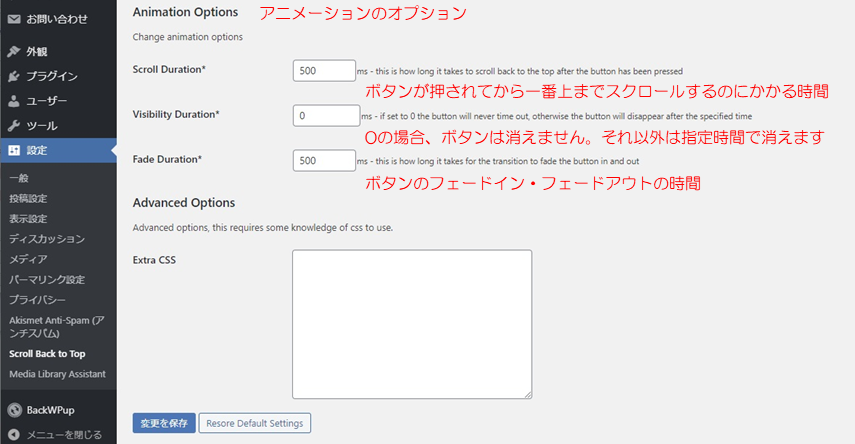Screen dimensions: 855x444
Task: Click the BackWPup logo icon
Action: coord(15,410)
